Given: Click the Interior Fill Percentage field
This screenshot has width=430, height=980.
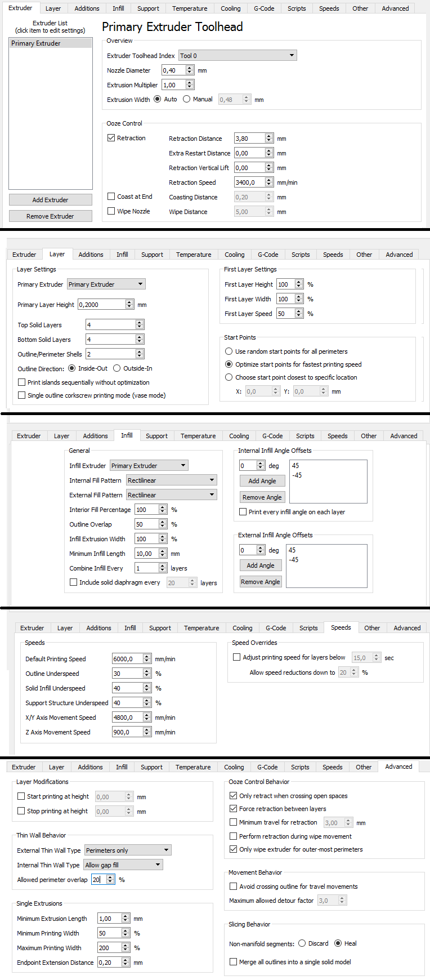Looking at the screenshot, I should click(x=146, y=510).
